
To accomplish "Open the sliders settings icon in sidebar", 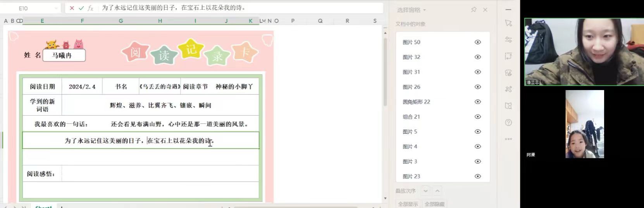I will point(508,39).
